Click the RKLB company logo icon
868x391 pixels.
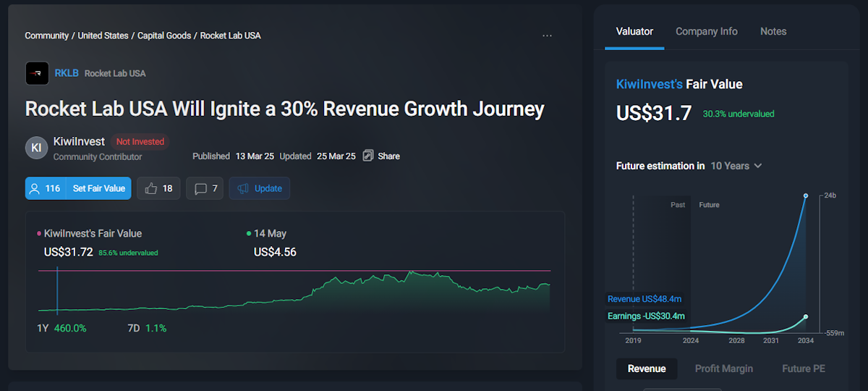pyautogui.click(x=37, y=73)
